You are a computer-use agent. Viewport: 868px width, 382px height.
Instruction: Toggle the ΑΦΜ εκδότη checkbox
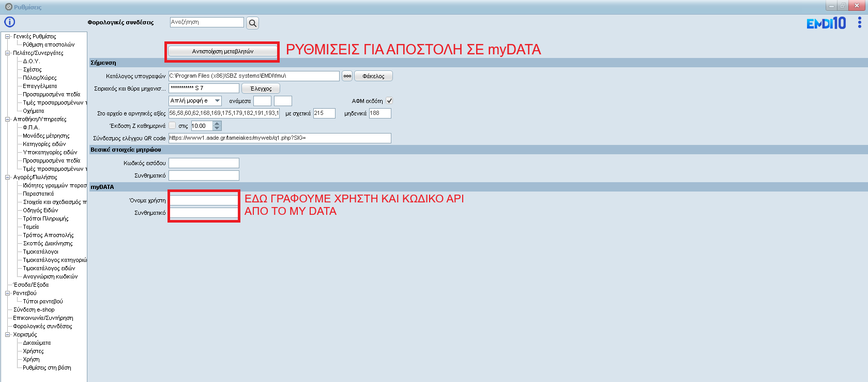pyautogui.click(x=389, y=101)
